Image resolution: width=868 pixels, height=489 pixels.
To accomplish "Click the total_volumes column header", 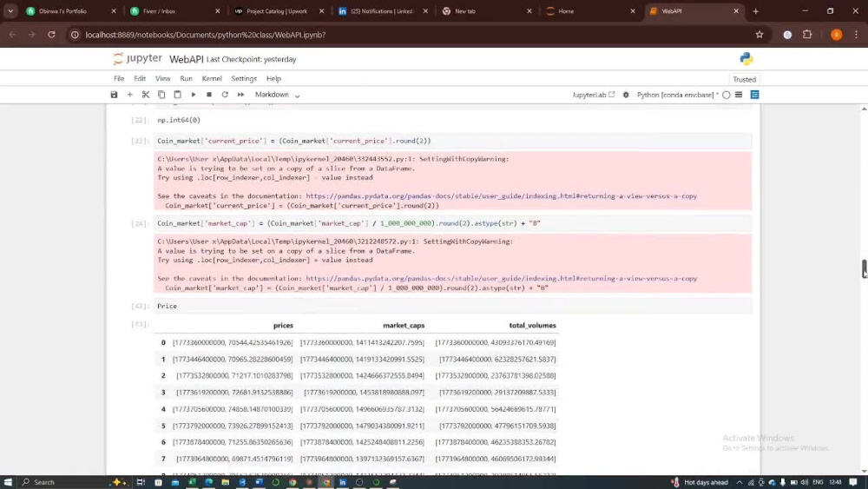I will pyautogui.click(x=532, y=326).
